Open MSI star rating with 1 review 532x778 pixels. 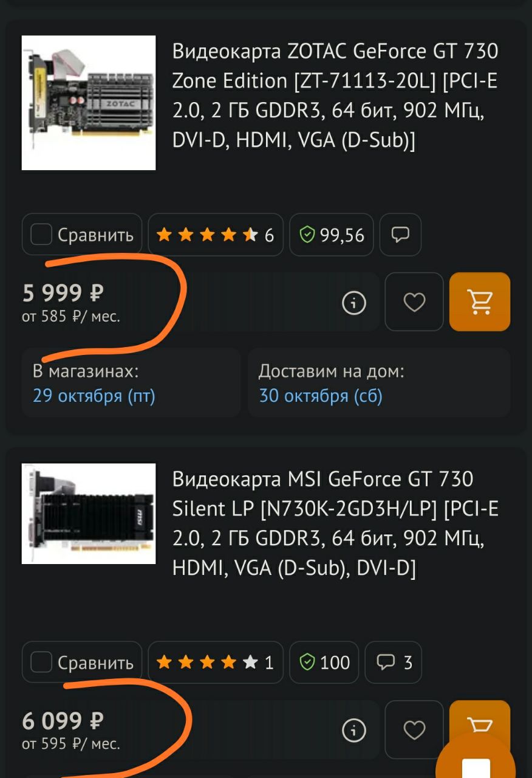[216, 663]
